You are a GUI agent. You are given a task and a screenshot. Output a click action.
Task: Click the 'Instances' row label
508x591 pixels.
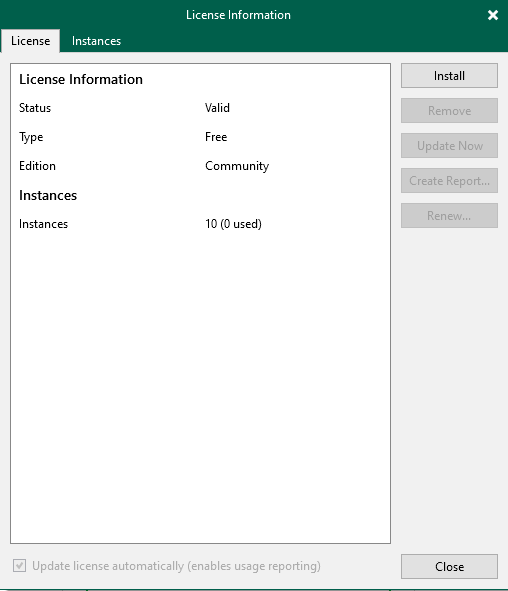(43, 224)
